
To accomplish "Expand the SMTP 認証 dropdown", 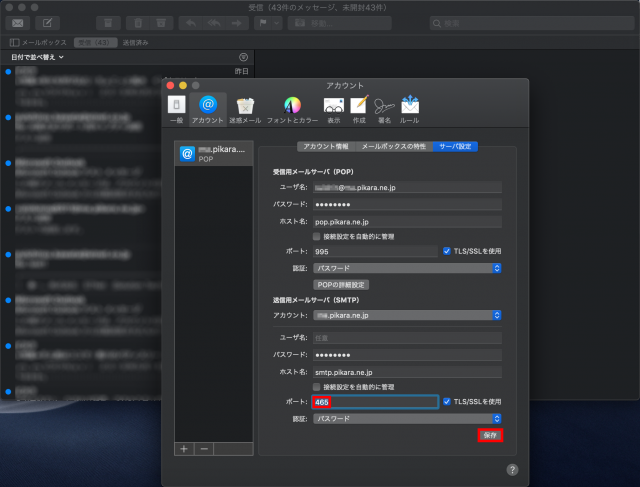I will click(407, 418).
